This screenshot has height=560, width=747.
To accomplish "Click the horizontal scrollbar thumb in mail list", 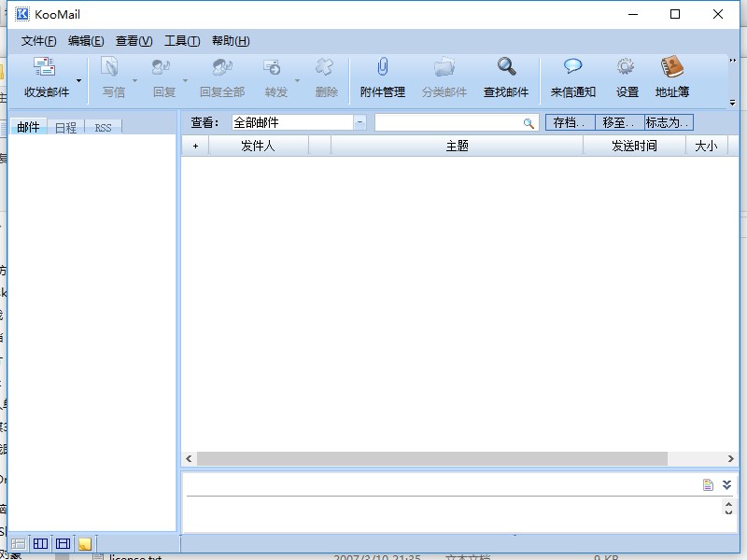I will pos(432,458).
